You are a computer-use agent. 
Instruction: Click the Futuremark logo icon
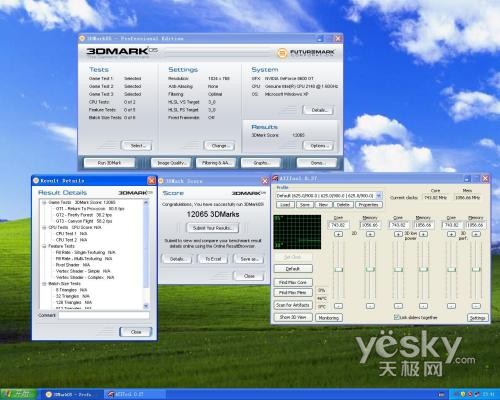282,53
